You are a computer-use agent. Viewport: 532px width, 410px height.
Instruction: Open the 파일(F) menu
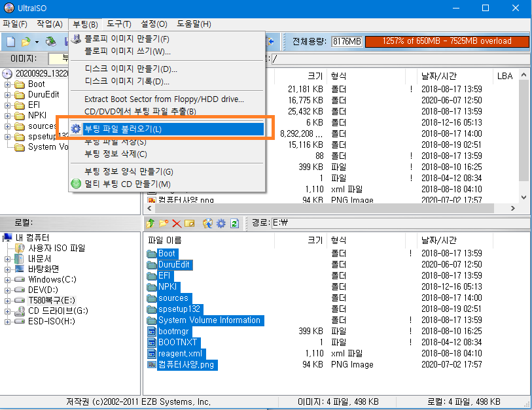pos(15,24)
